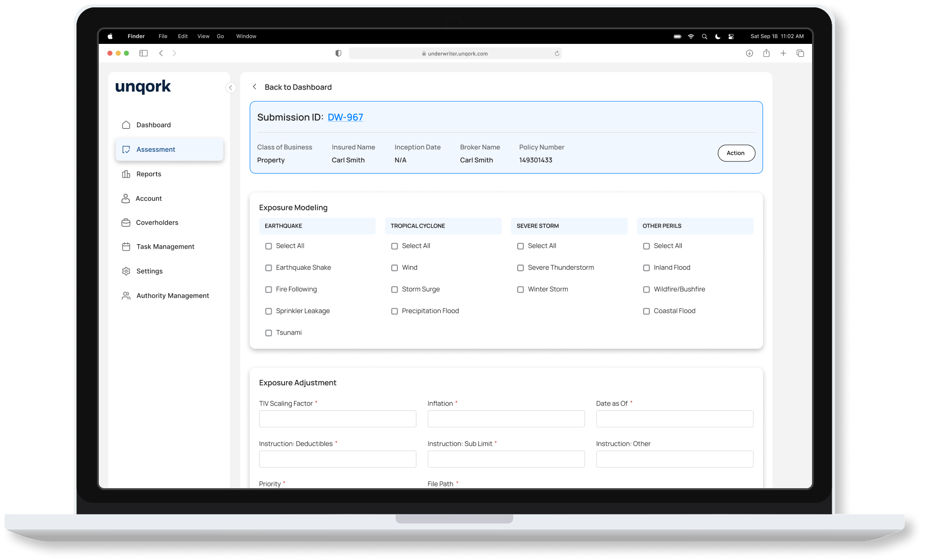
Task: Collapse the sidebar with the chevron button
Action: click(230, 88)
